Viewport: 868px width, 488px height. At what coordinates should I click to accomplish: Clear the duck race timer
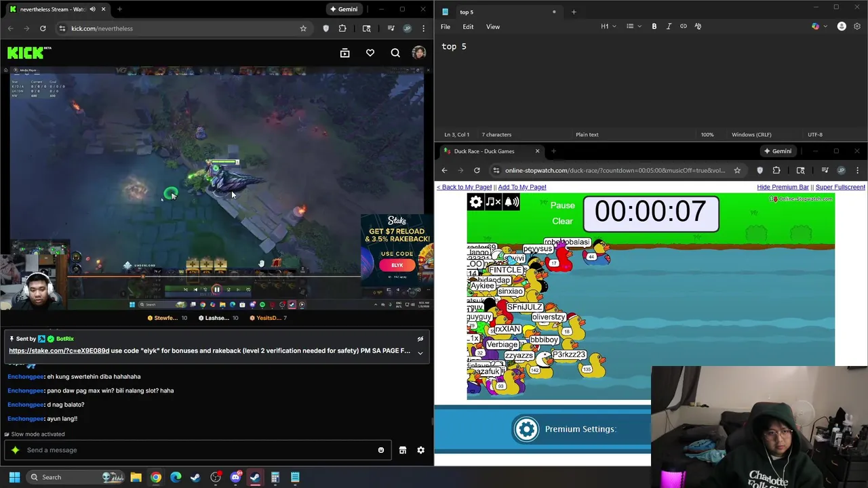coord(562,221)
